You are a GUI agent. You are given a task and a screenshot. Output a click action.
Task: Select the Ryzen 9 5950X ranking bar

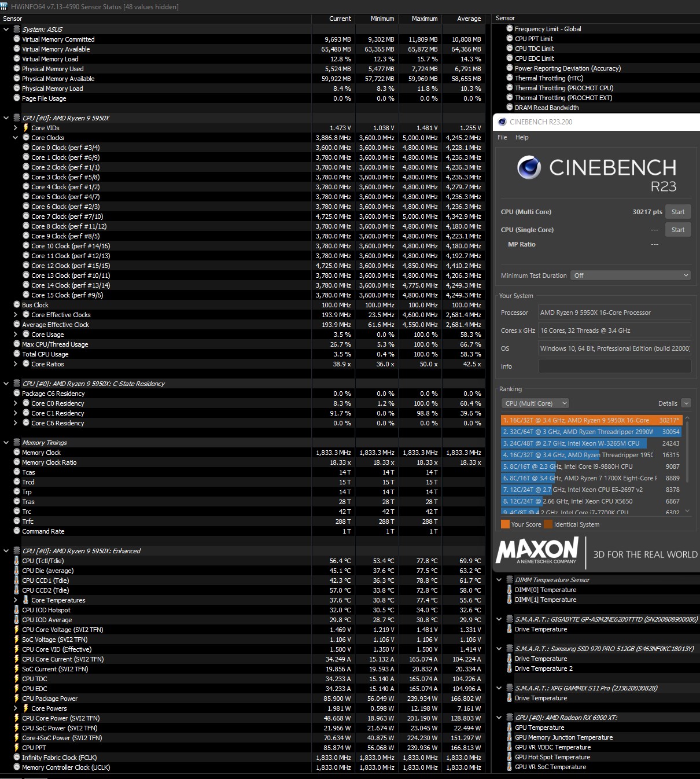point(591,420)
